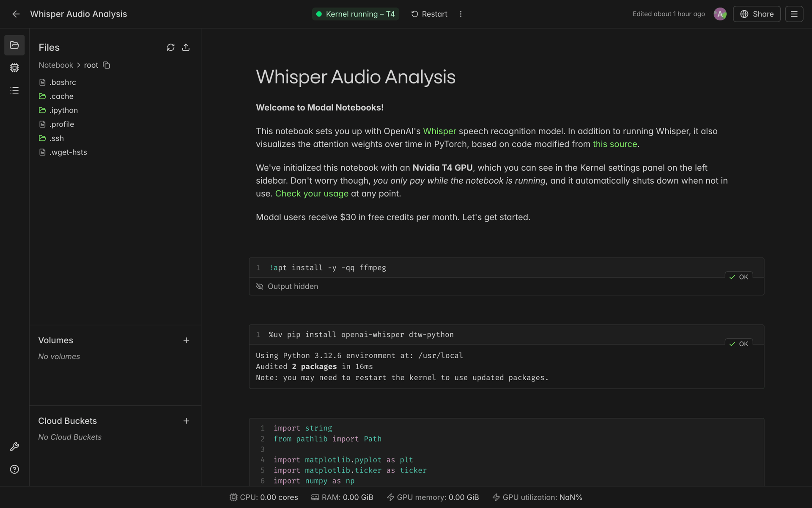Click the GPU memory icon in status bar
Viewport: 812px width, 508px height.
point(391,497)
